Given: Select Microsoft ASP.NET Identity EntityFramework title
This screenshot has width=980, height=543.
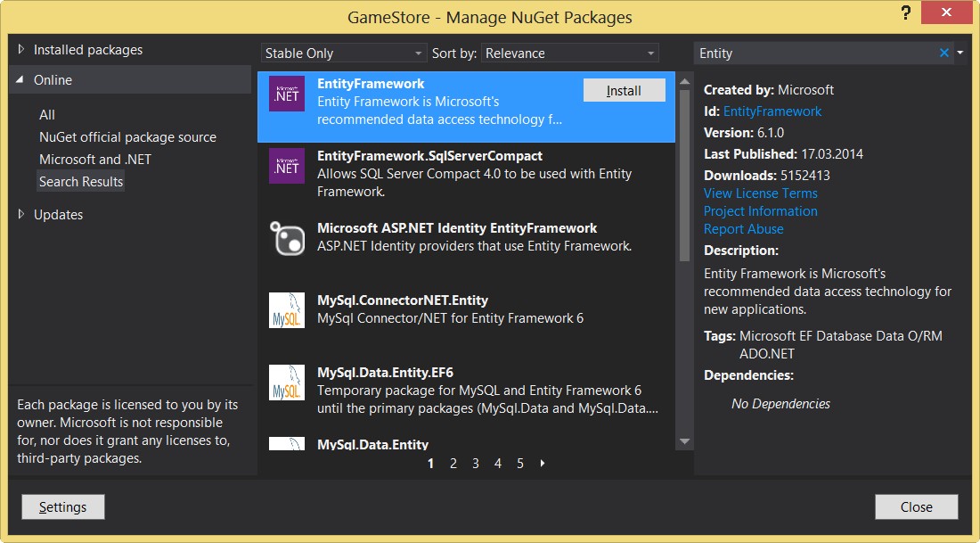Looking at the screenshot, I should (x=457, y=228).
